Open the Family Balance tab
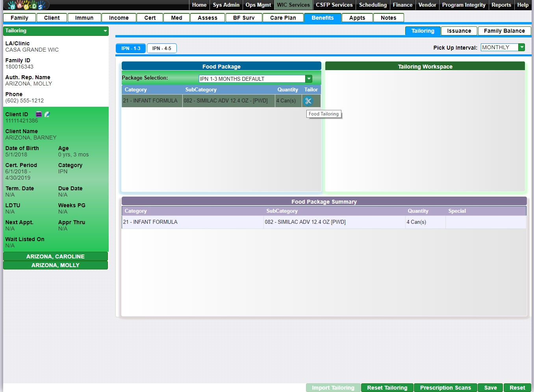The width and height of the screenshot is (534, 392). click(504, 31)
